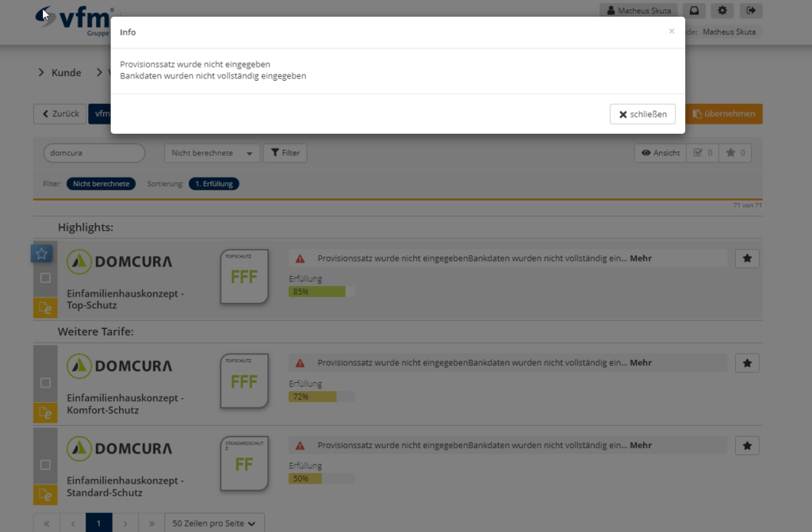Viewport: 812px width, 532px height.
Task: Favorite the Standard-Schutz tariff with star button
Action: pos(747,446)
